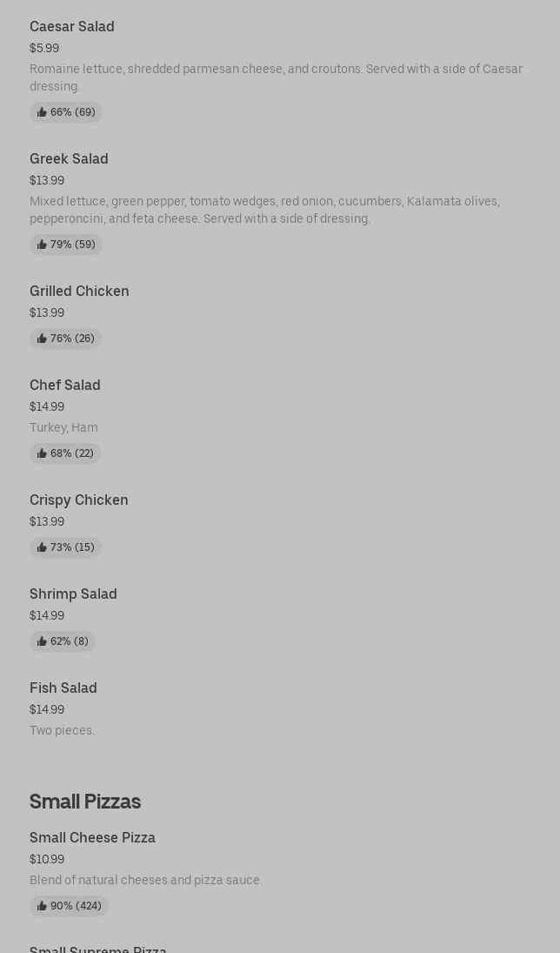Click the Shrimp Salad 62% rating badge

tap(63, 641)
